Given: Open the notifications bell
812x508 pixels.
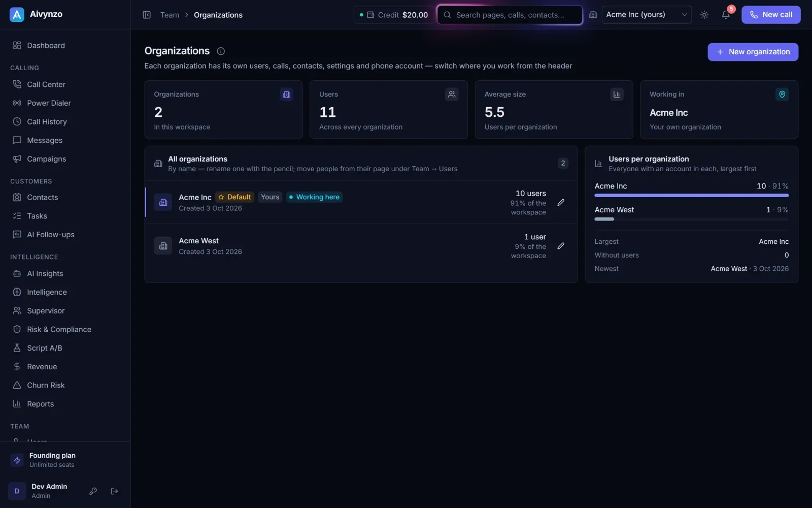Looking at the screenshot, I should (726, 15).
